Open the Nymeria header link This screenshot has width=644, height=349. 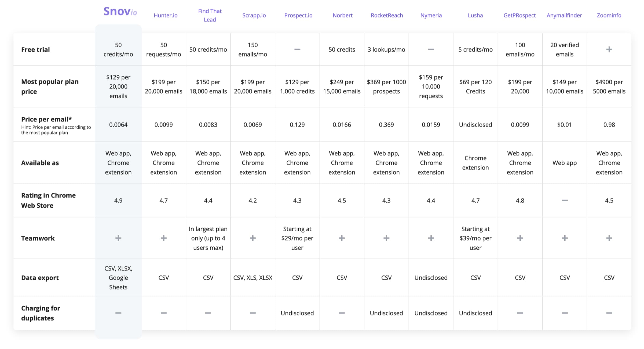[x=431, y=15]
